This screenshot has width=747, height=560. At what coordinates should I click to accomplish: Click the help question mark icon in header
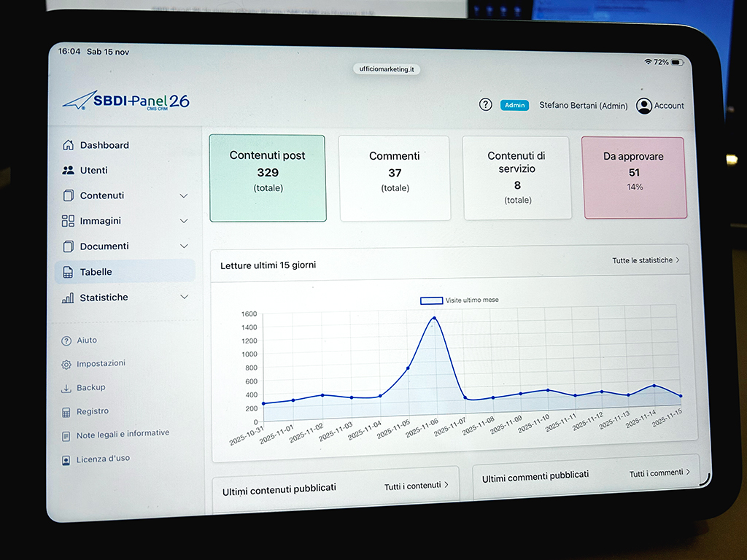pos(485,104)
